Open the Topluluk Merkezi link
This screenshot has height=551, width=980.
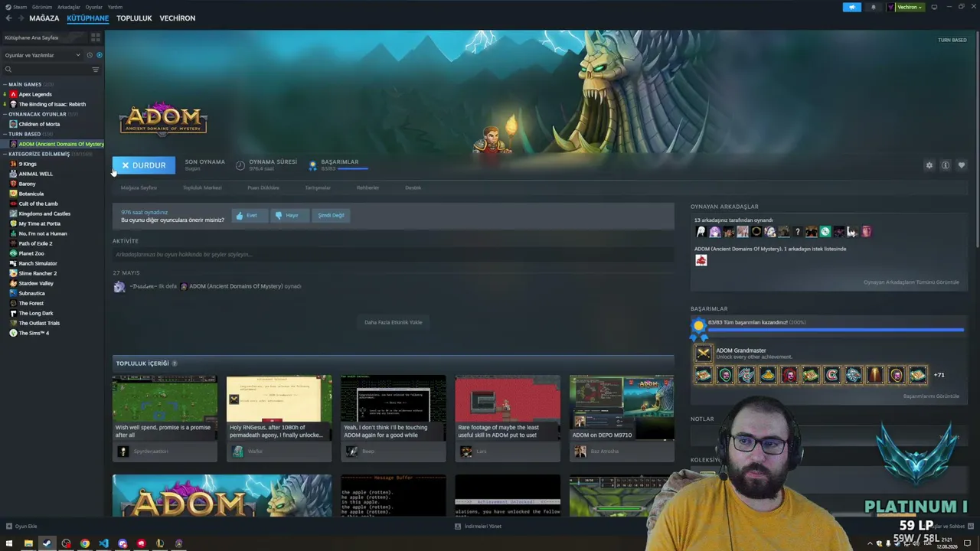tap(202, 187)
